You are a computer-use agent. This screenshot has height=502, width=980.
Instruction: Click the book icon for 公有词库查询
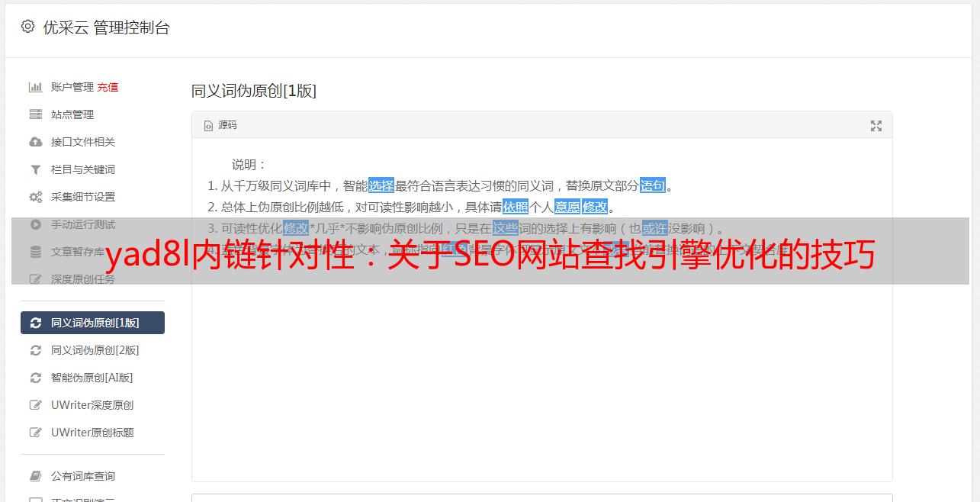(35, 476)
